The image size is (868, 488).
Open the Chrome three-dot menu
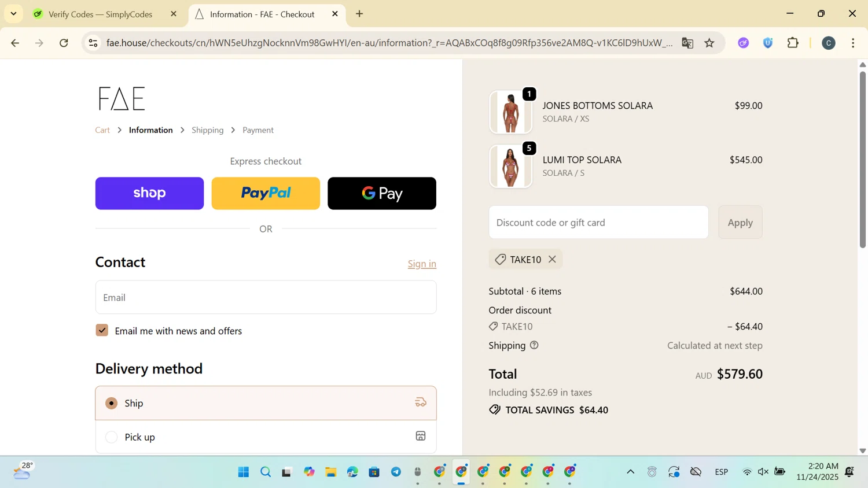click(x=853, y=43)
